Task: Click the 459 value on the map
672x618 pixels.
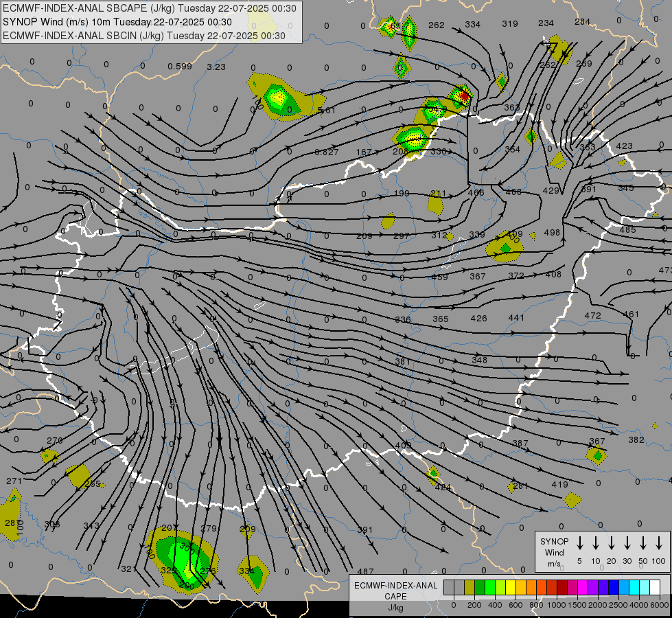Action: 440,277
